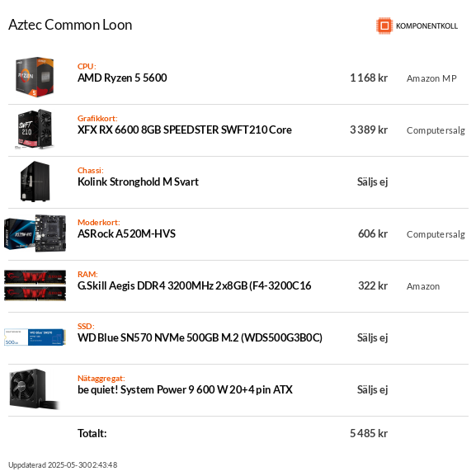
Task: Click the be quiet! power supply image
Action: click(34, 389)
